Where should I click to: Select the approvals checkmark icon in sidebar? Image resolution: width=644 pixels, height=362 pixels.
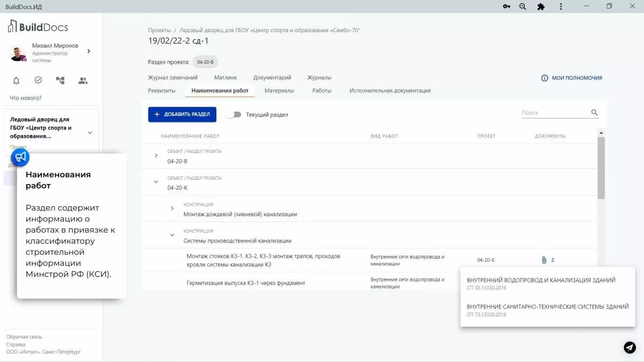click(38, 80)
